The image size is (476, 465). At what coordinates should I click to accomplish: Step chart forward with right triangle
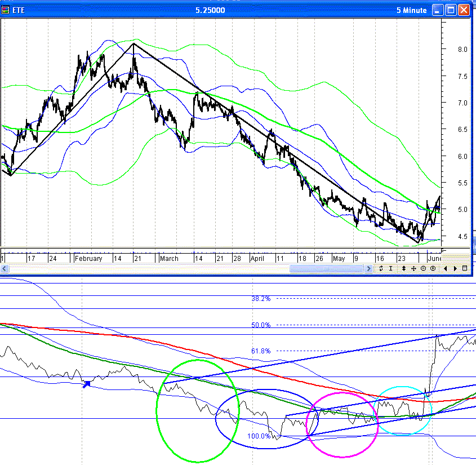pos(455,268)
